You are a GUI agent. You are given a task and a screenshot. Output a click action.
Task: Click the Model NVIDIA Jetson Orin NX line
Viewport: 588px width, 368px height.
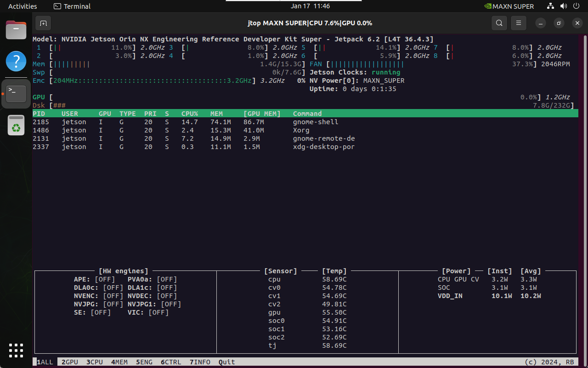(233, 39)
